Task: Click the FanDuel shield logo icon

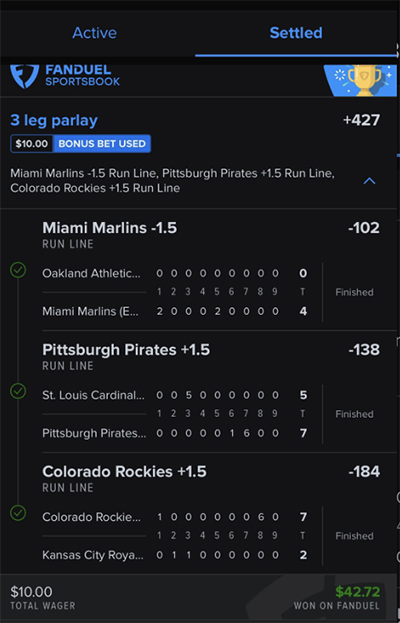Action: (25, 76)
